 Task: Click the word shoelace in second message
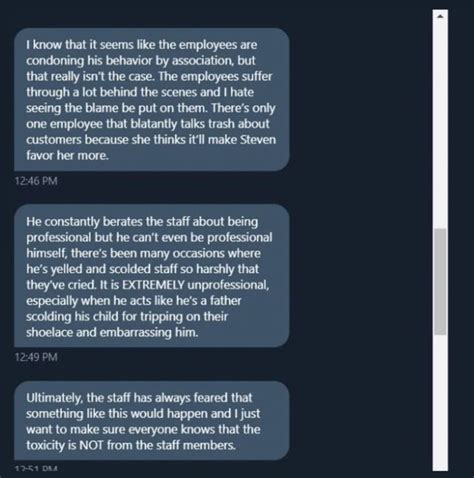coord(49,332)
